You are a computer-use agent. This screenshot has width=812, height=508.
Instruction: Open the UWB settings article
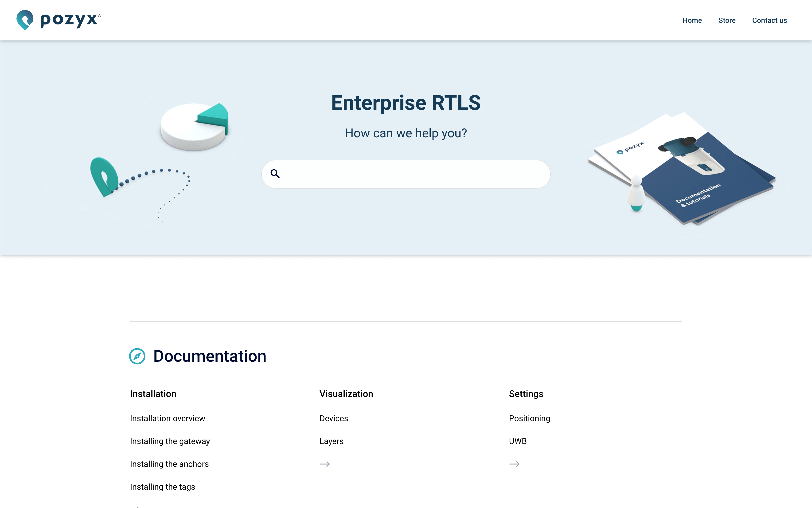518,441
